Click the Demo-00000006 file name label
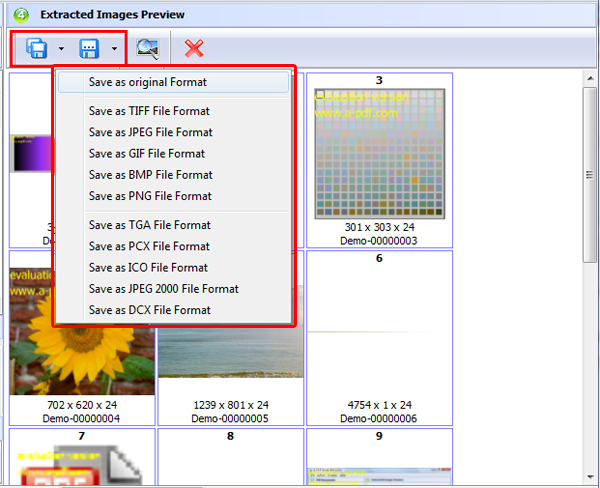The width and height of the screenshot is (600, 488). click(379, 418)
